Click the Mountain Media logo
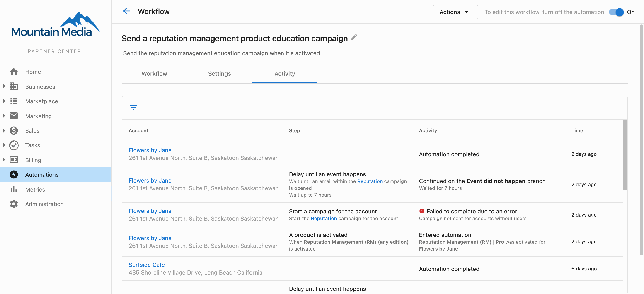Image resolution: width=644 pixels, height=294 pixels. (x=55, y=24)
